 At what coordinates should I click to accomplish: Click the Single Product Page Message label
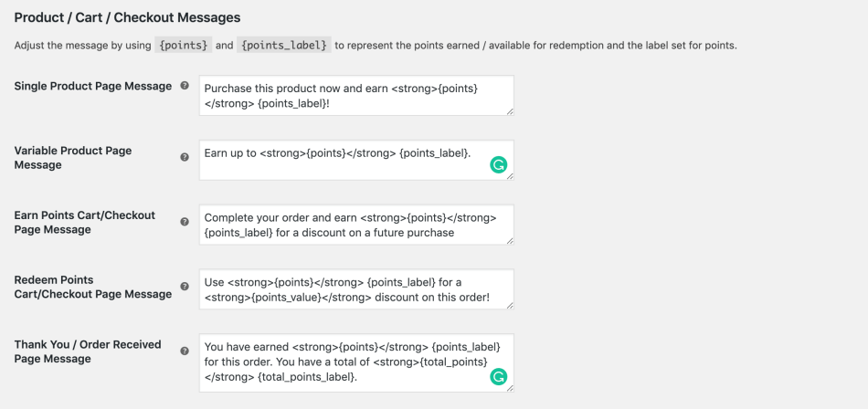92,86
